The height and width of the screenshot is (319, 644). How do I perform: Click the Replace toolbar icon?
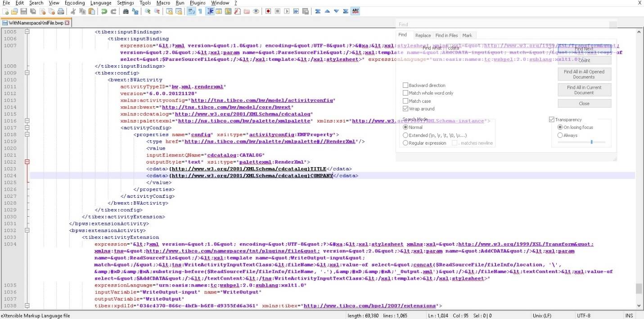pyautogui.click(x=135, y=11)
